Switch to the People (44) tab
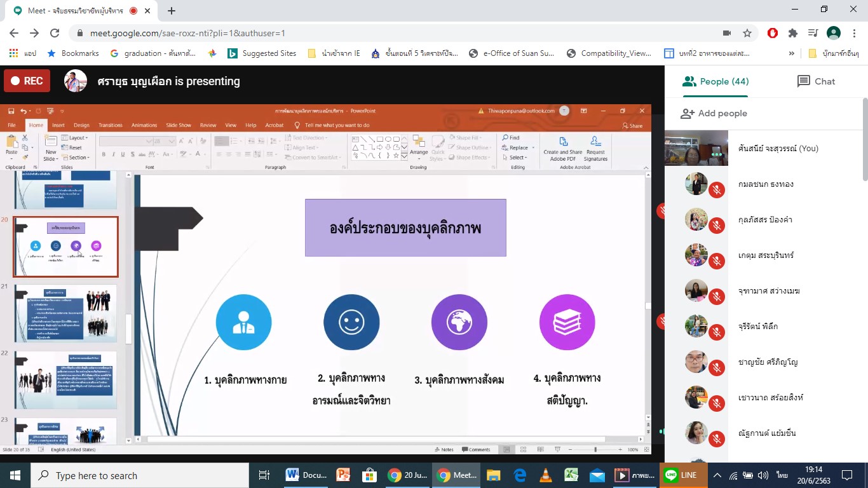 (715, 81)
